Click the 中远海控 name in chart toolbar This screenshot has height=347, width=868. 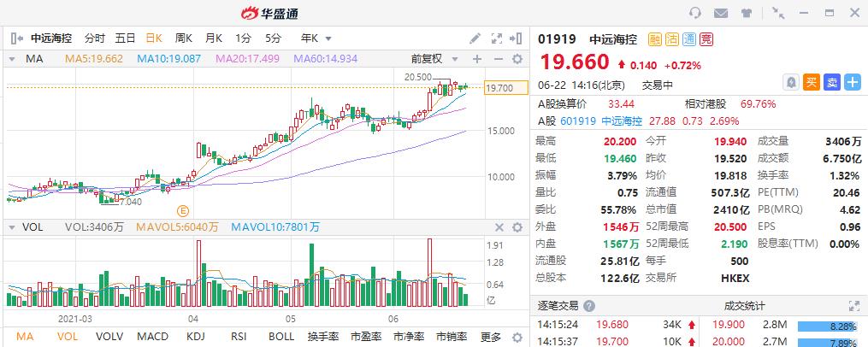[51, 38]
